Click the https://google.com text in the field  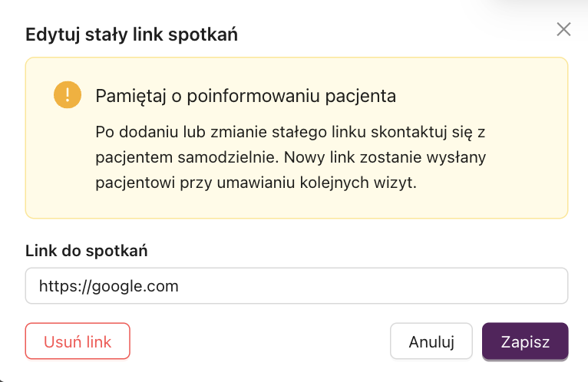[109, 286]
